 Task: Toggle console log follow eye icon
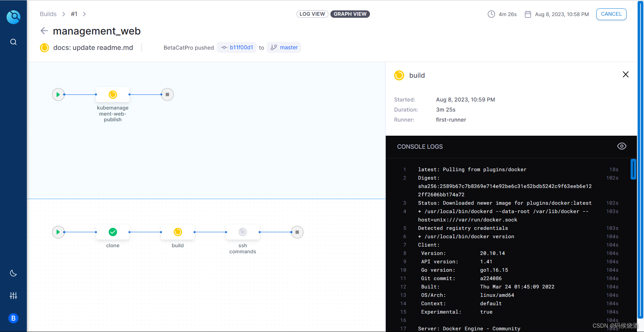tap(622, 146)
